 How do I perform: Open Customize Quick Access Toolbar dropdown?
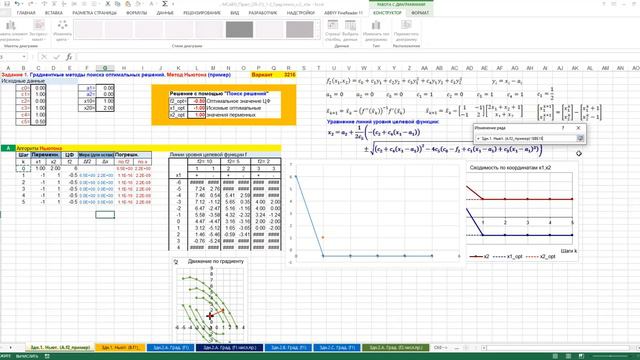173,4
